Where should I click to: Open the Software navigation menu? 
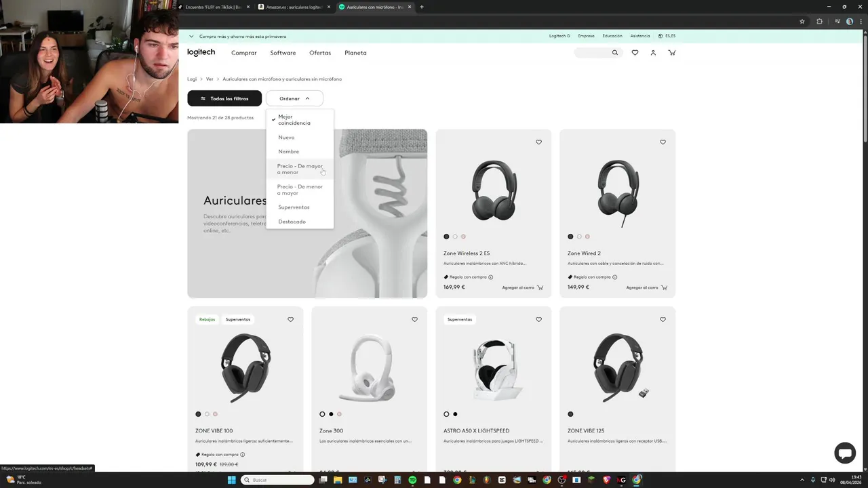coord(283,53)
